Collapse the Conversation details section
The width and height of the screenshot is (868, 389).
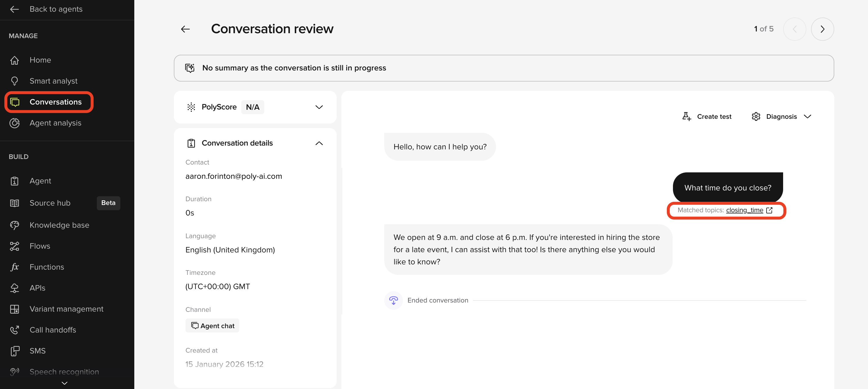tap(319, 143)
